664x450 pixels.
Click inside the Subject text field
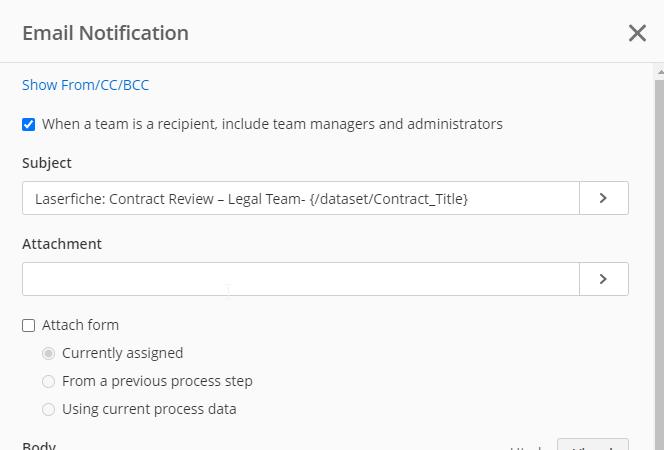pyautogui.click(x=301, y=198)
